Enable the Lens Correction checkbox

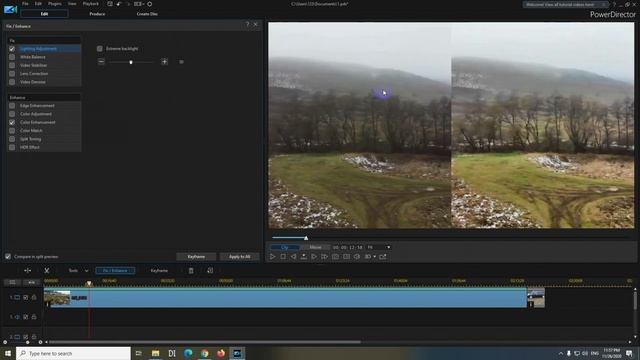pyautogui.click(x=12, y=74)
